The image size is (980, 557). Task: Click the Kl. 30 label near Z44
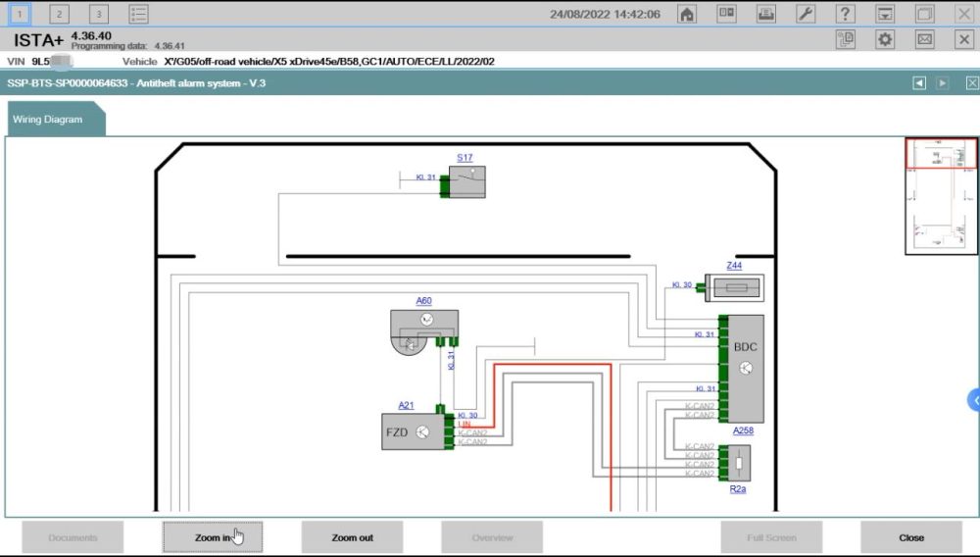click(682, 284)
